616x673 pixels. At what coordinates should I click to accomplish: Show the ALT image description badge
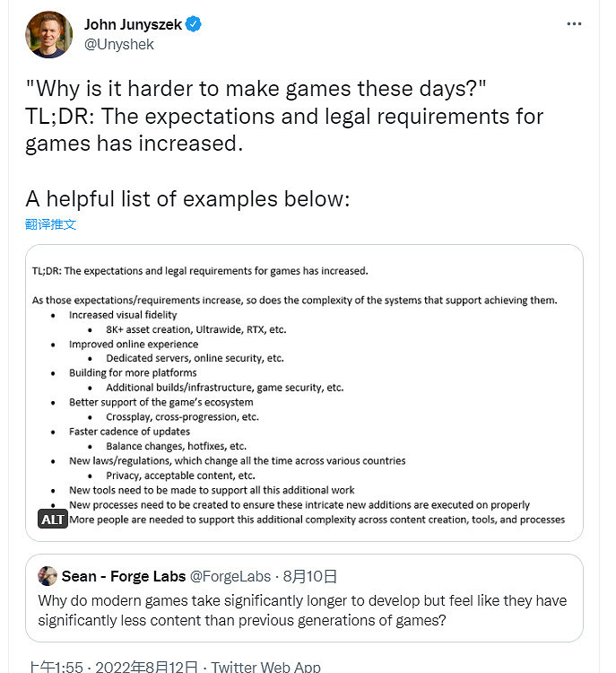53,520
